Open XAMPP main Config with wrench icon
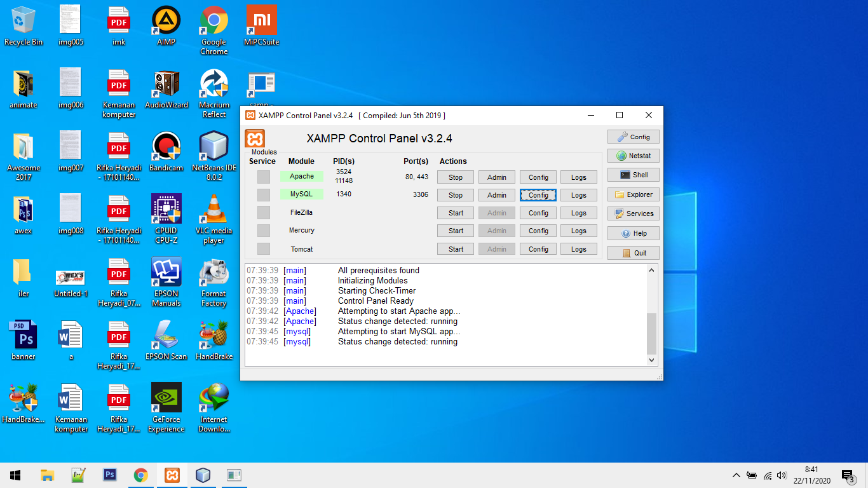This screenshot has width=868, height=488. click(634, 137)
